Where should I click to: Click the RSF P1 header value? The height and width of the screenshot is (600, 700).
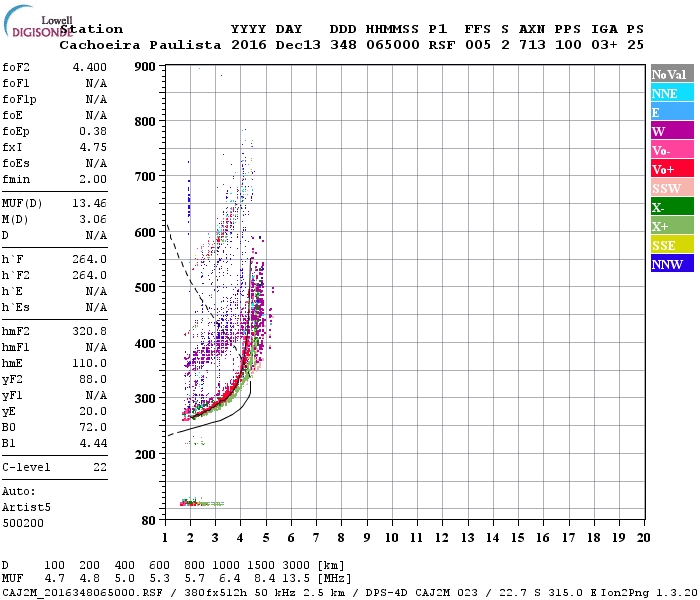[x=442, y=45]
